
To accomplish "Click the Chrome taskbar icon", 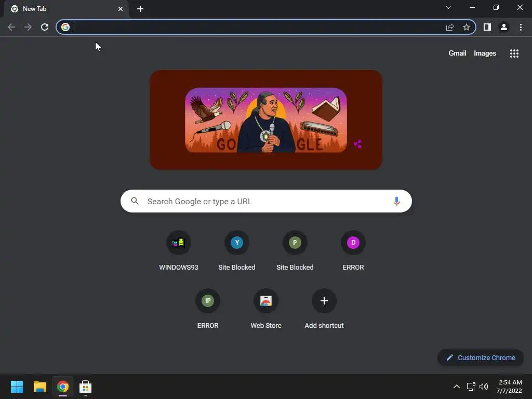I will click(63, 387).
